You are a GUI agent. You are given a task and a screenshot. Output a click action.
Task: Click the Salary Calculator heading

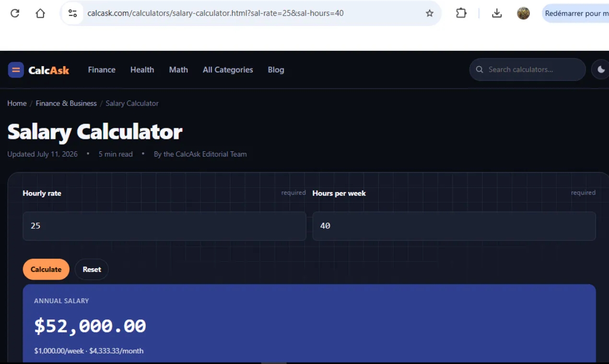pos(95,132)
